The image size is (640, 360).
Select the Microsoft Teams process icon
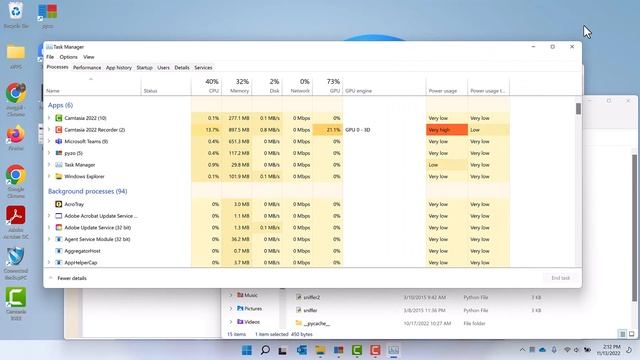coord(58,141)
